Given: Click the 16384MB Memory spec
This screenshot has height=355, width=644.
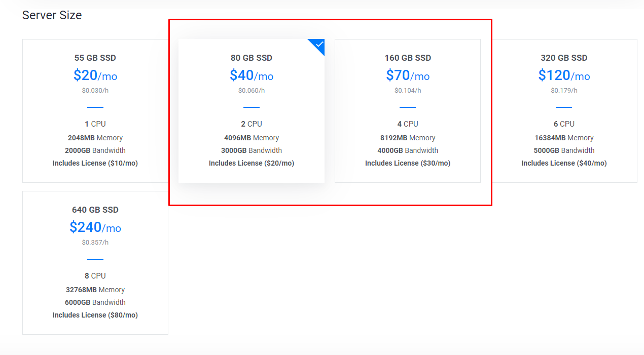Looking at the screenshot, I should click(x=564, y=138).
